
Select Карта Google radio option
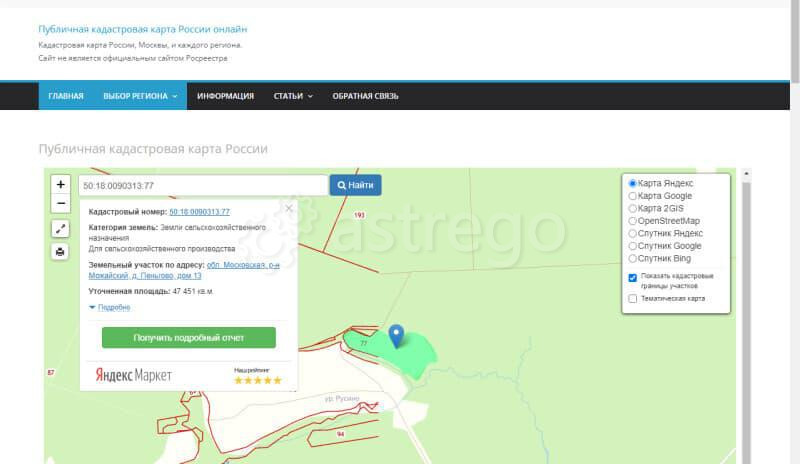click(633, 196)
